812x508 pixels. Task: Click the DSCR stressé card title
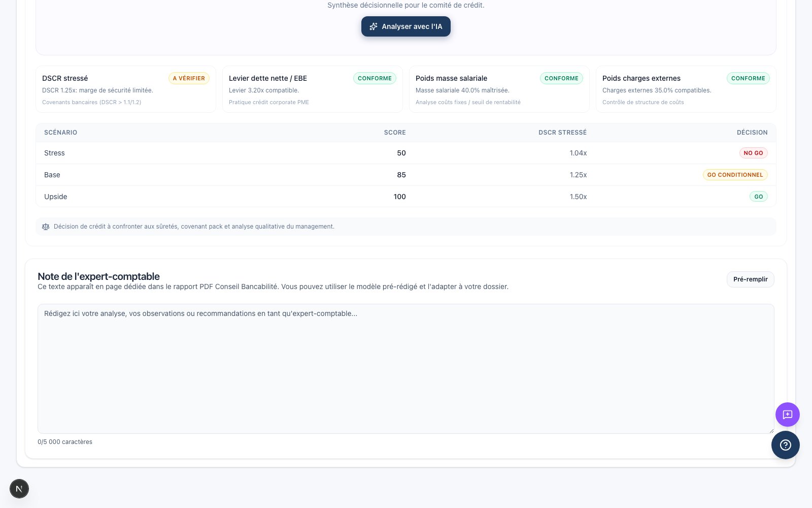(x=65, y=78)
